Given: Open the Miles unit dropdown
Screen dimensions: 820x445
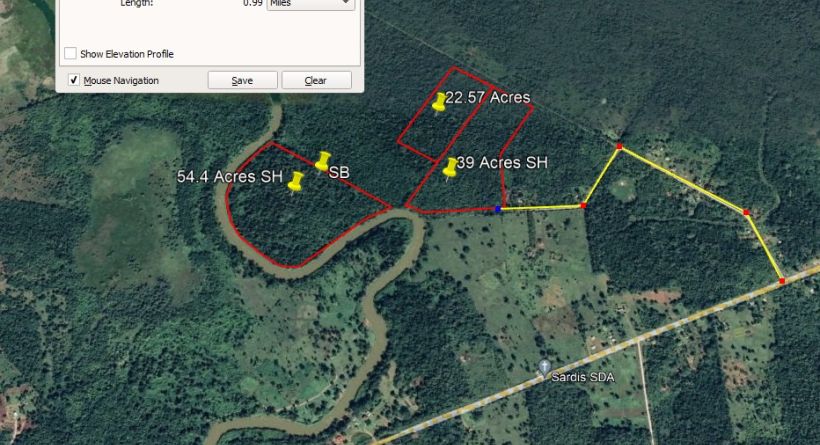Looking at the screenshot, I should [x=311, y=4].
